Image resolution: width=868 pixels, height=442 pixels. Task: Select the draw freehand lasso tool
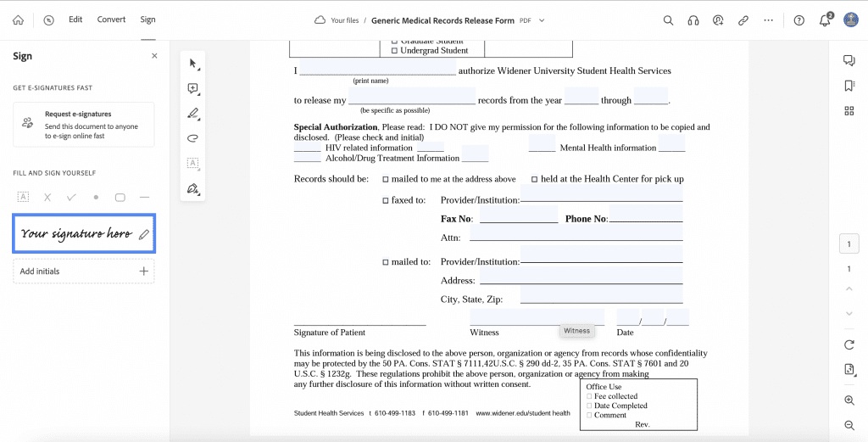point(192,138)
